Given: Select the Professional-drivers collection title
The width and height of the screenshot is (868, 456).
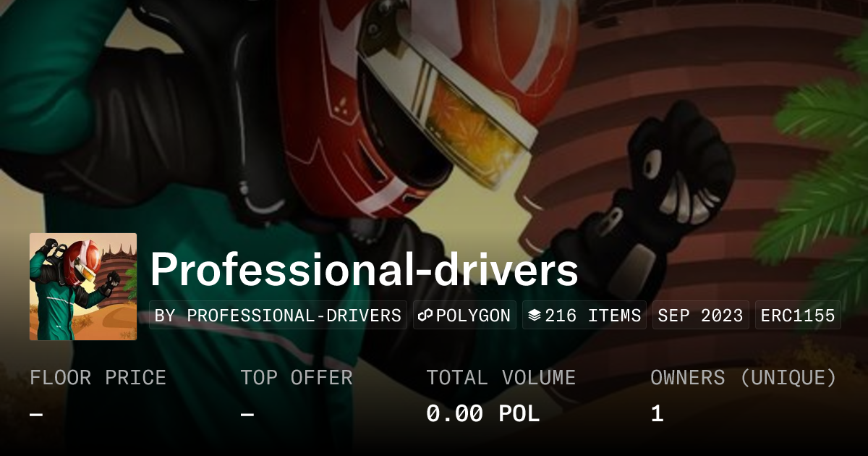Looking at the screenshot, I should [x=365, y=270].
